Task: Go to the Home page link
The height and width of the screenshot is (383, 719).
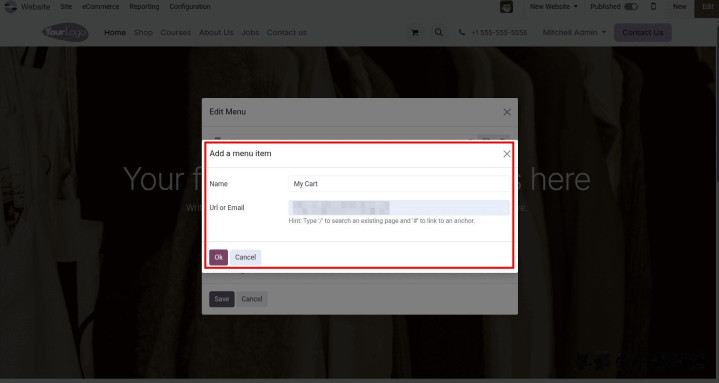Action: 115,33
